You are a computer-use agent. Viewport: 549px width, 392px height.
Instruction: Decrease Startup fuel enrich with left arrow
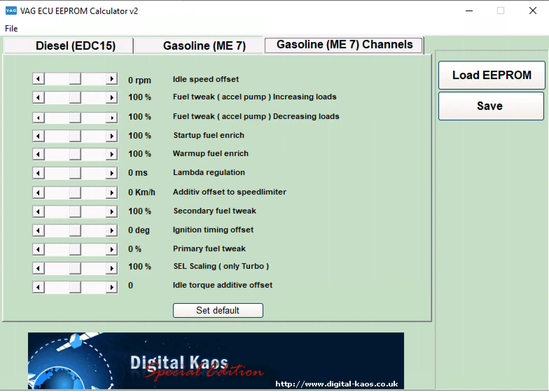click(x=39, y=136)
